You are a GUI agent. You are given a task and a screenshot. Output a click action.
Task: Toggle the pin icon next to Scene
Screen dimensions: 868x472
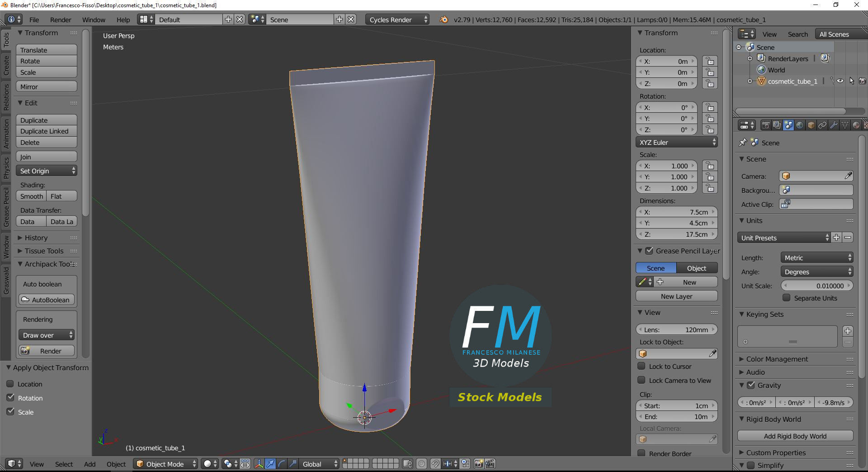[743, 143]
